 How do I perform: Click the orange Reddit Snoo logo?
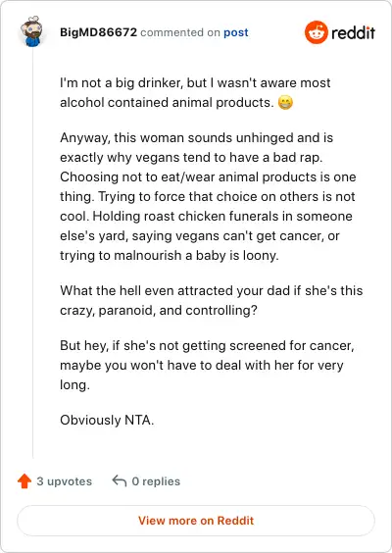pos(317,32)
